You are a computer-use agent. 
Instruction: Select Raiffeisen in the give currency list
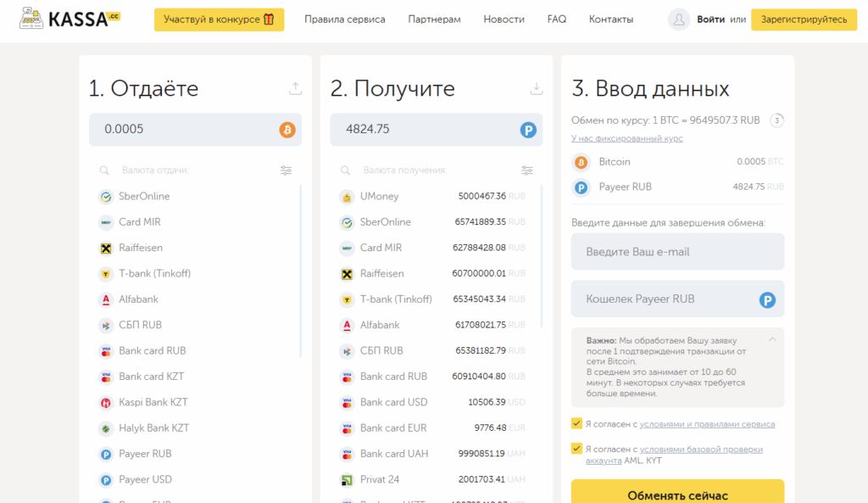click(x=141, y=248)
